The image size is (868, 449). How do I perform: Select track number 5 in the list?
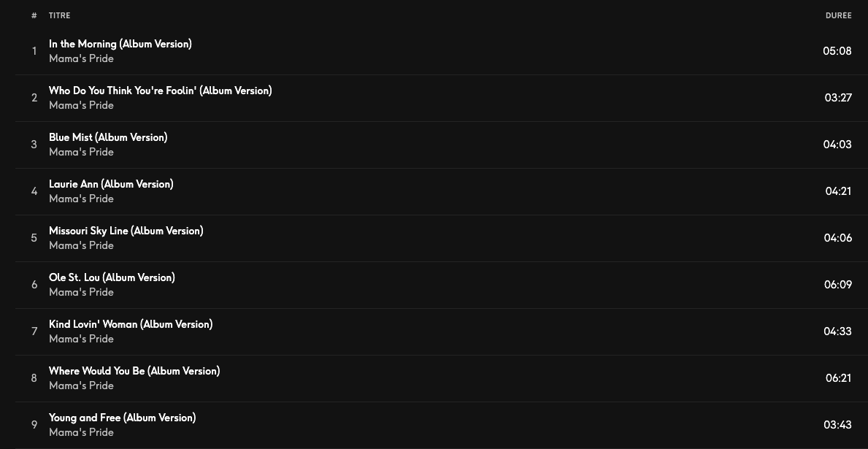coord(34,238)
